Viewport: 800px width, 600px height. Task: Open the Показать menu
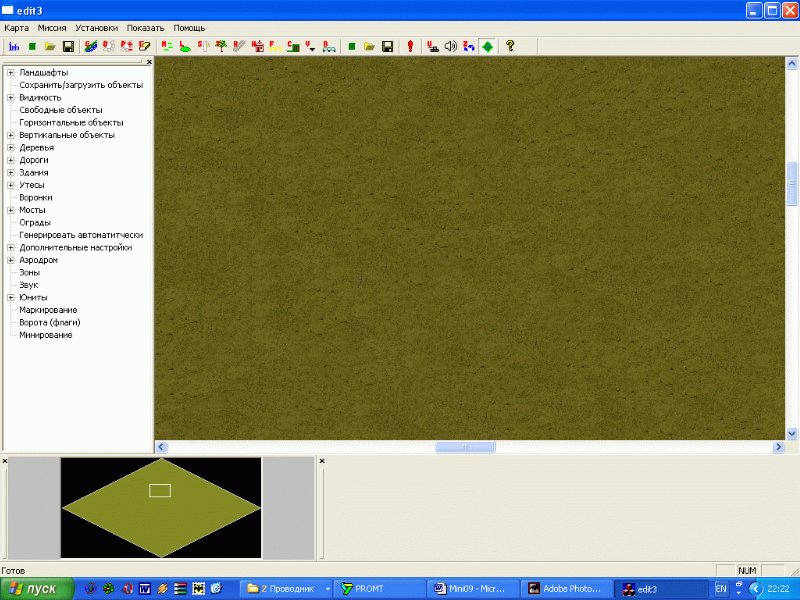tap(145, 28)
